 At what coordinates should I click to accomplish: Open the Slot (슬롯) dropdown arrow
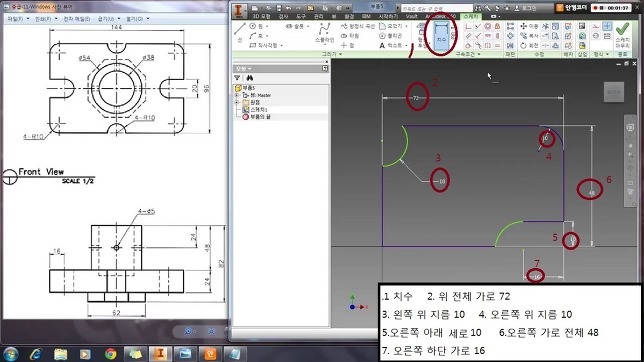pos(308,26)
